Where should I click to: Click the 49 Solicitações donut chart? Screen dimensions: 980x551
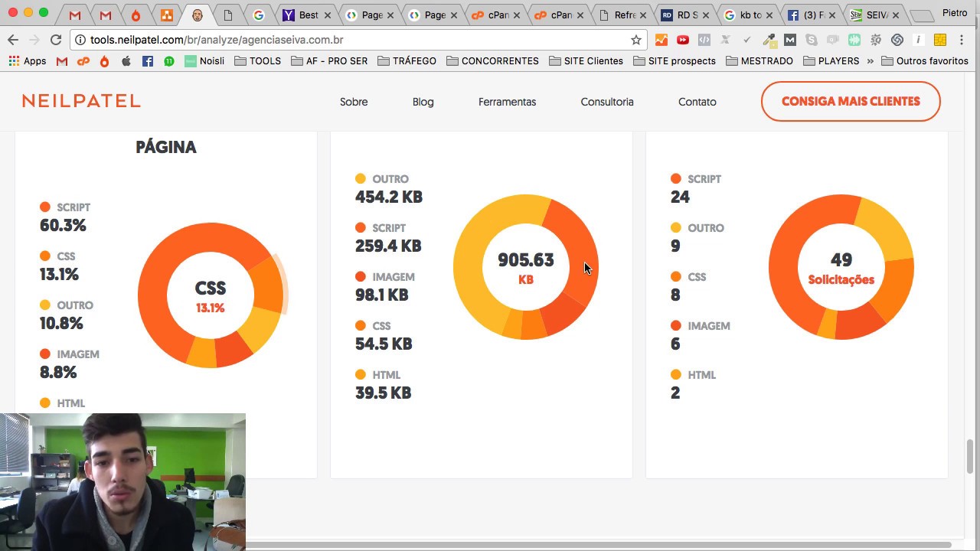click(841, 267)
